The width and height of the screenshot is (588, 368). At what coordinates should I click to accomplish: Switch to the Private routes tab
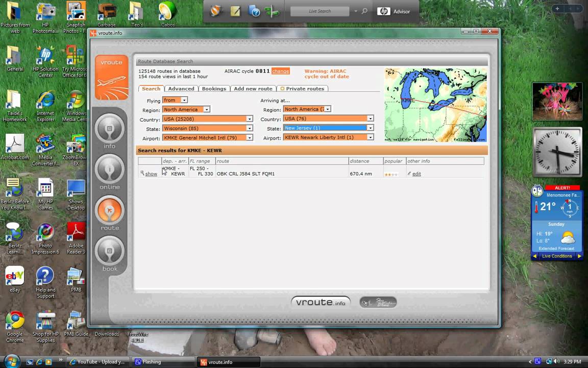click(302, 88)
